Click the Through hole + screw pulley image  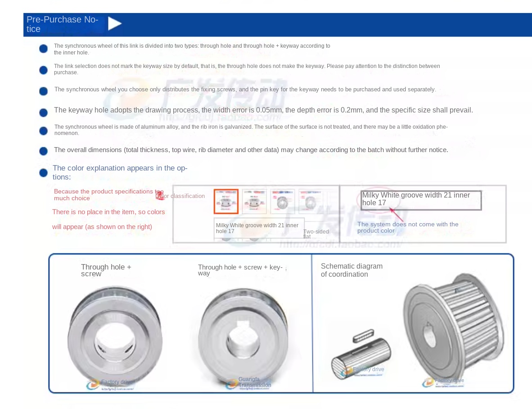115,337
